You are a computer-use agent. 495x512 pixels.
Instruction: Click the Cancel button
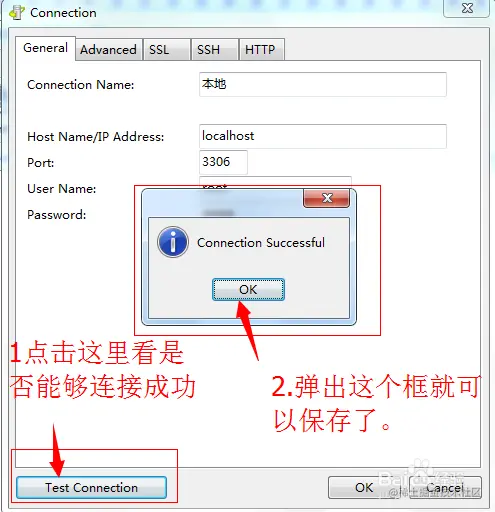445,488
